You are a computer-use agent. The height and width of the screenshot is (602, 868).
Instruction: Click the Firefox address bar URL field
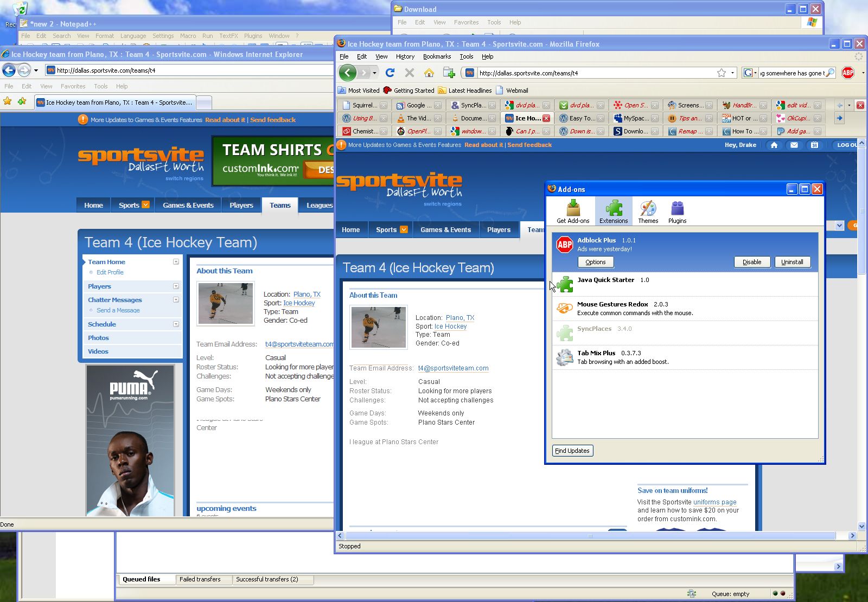[x=597, y=73]
